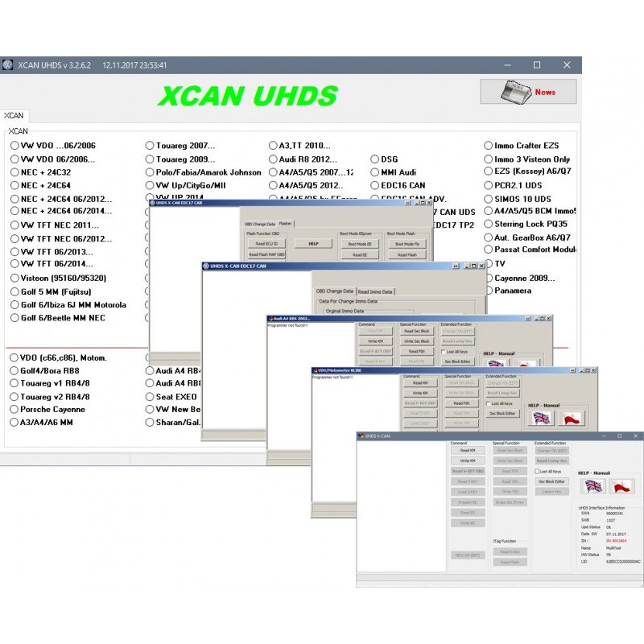Click the VW logo in the XCAN UHDS title bar

[x=7, y=65]
